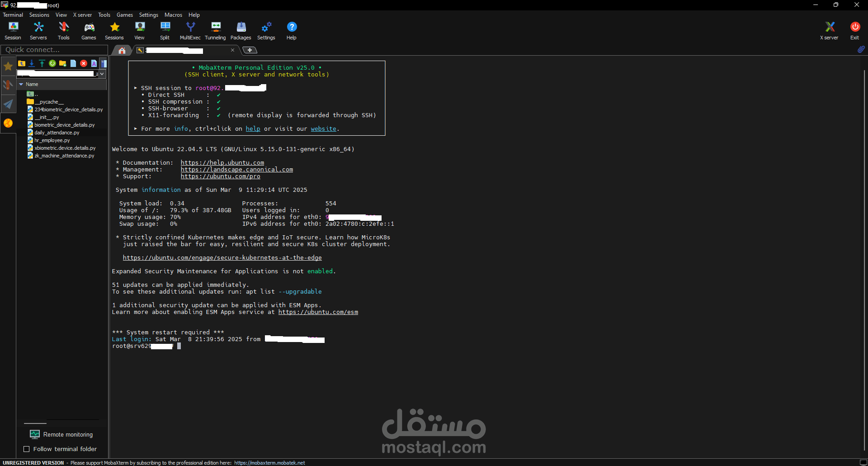Open the Sftp orange globe sidebar tab

coord(8,123)
